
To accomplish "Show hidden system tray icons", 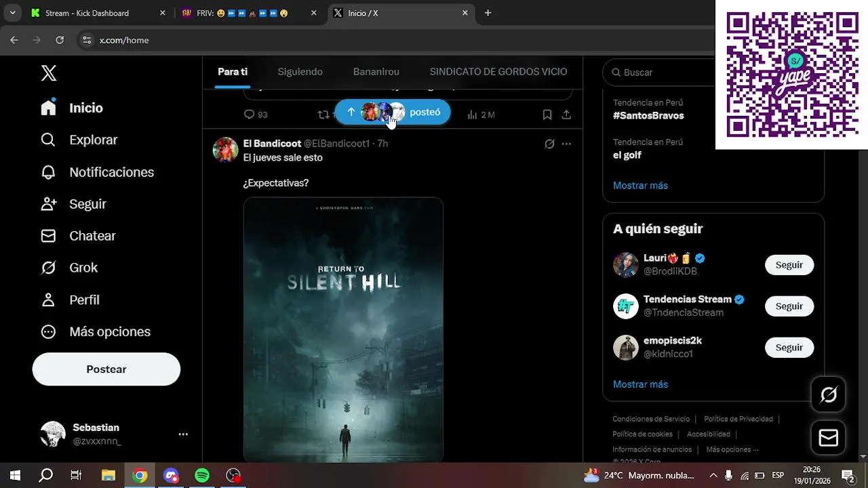I will coord(712,475).
